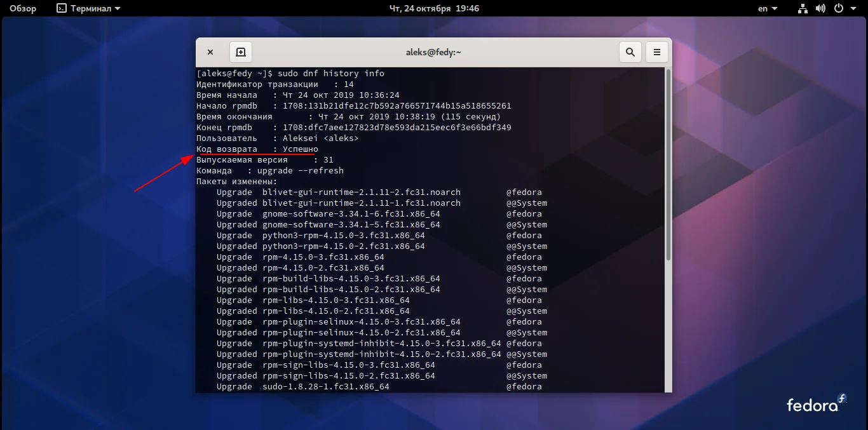The width and height of the screenshot is (868, 430).
Task: Select the Конец rpmdb hash line
Action: [x=354, y=127]
